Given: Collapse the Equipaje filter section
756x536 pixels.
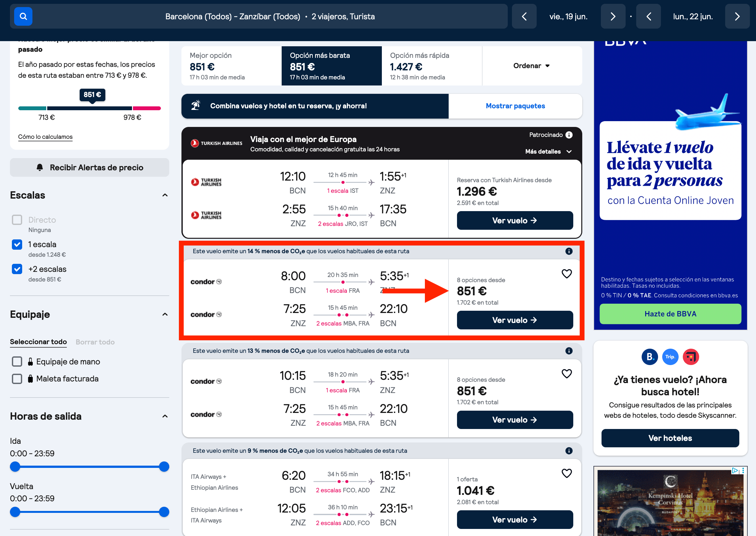Looking at the screenshot, I should [x=165, y=314].
